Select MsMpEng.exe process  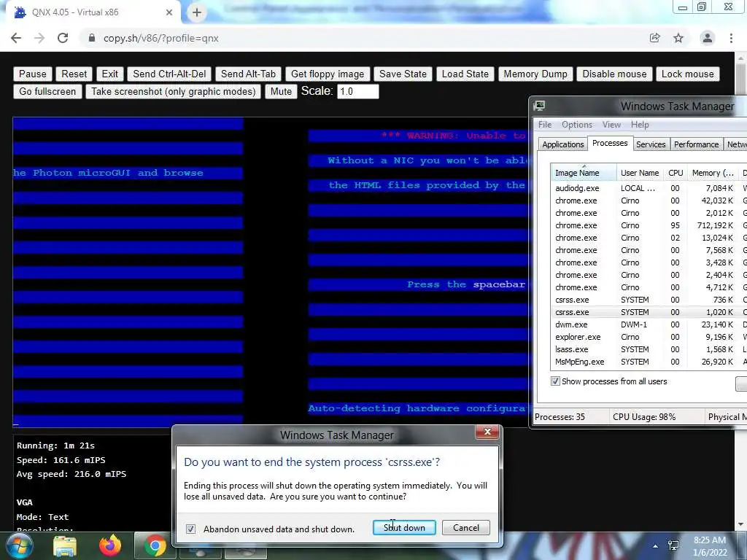coord(649,362)
